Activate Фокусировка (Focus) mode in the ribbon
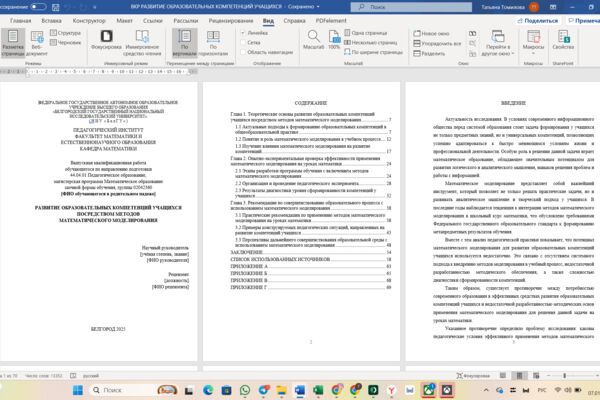 (106, 40)
